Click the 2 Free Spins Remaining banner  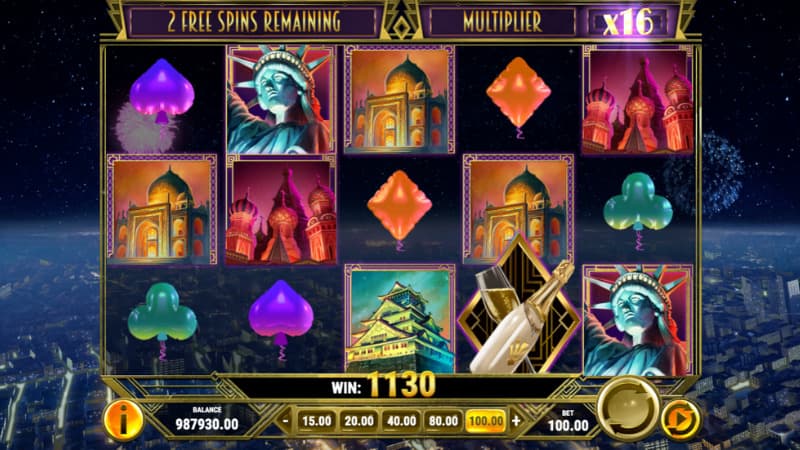coord(254,22)
